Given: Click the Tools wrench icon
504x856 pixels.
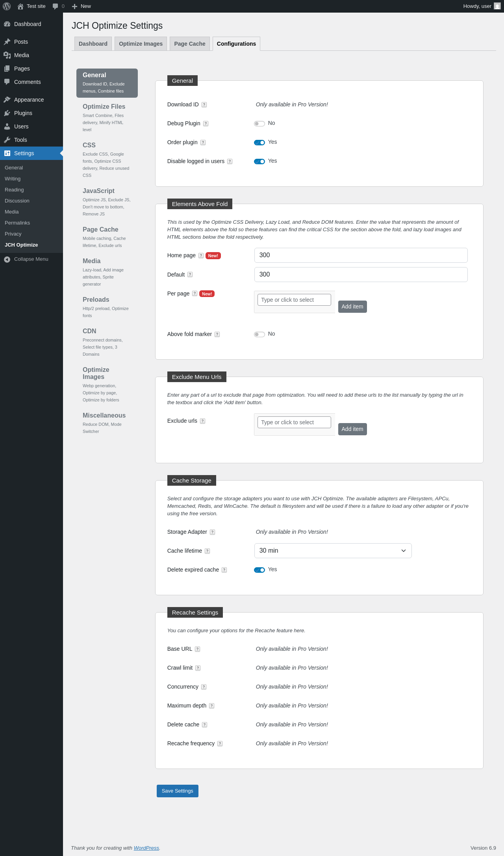Looking at the screenshot, I should (x=7, y=140).
